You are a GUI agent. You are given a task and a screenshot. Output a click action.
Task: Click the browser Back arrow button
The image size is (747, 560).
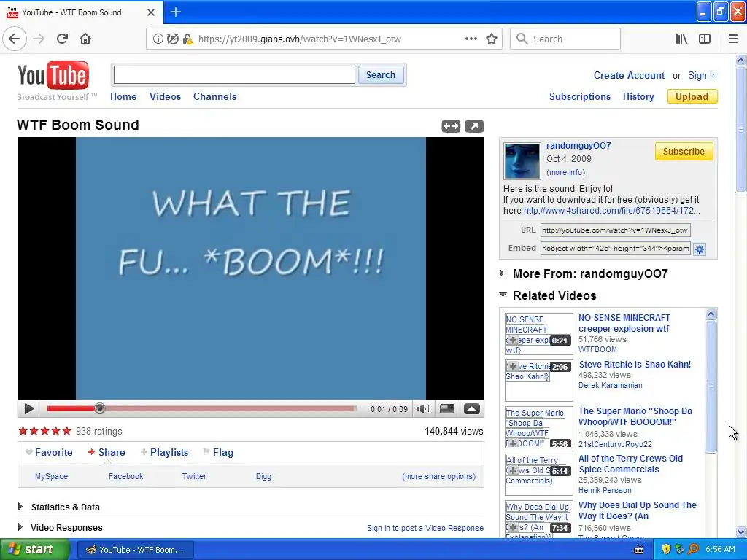pyautogui.click(x=15, y=39)
